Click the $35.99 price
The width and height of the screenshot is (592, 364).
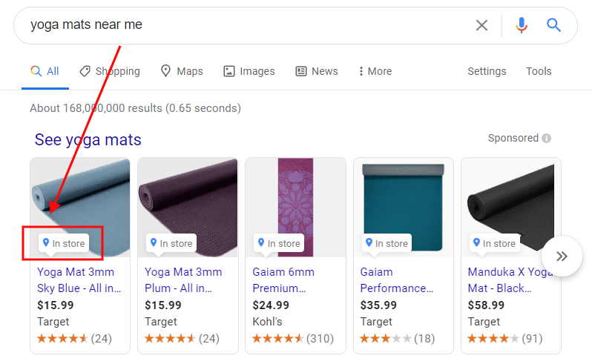point(378,305)
